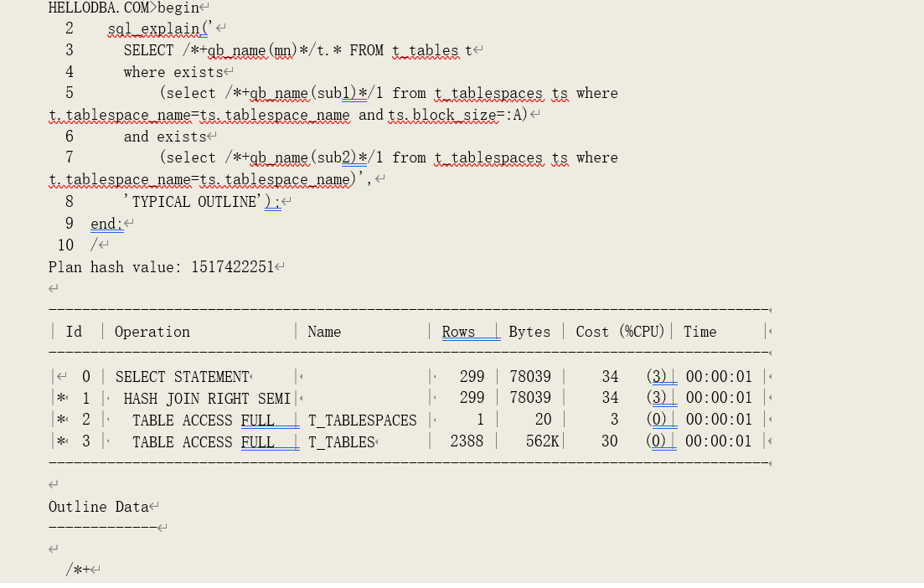Screen dimensions: 924x588
Task: Click the Rows column header
Action: coord(458,332)
